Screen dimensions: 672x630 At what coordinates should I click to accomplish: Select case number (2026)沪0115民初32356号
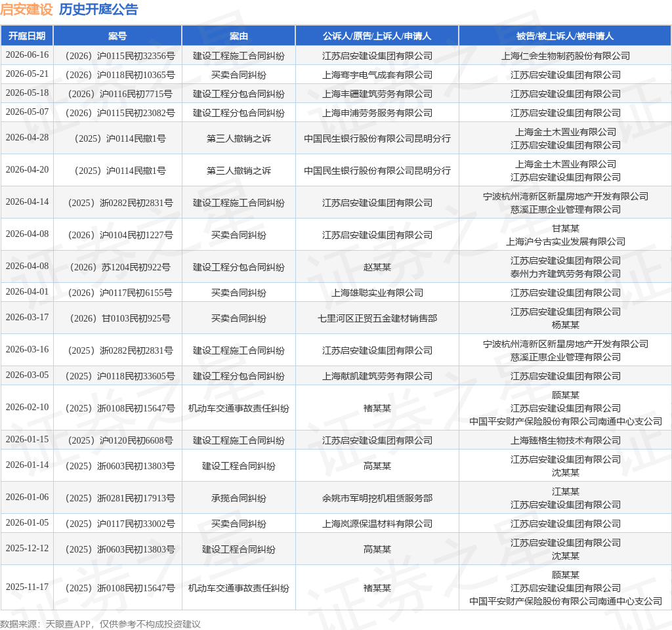(x=120, y=56)
